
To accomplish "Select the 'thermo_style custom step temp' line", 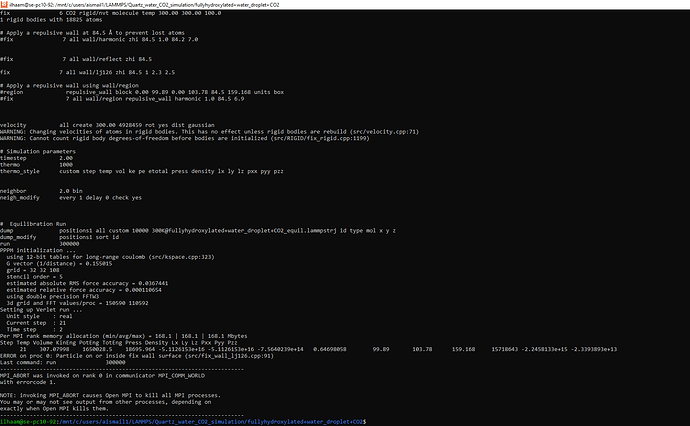I will coord(142,172).
